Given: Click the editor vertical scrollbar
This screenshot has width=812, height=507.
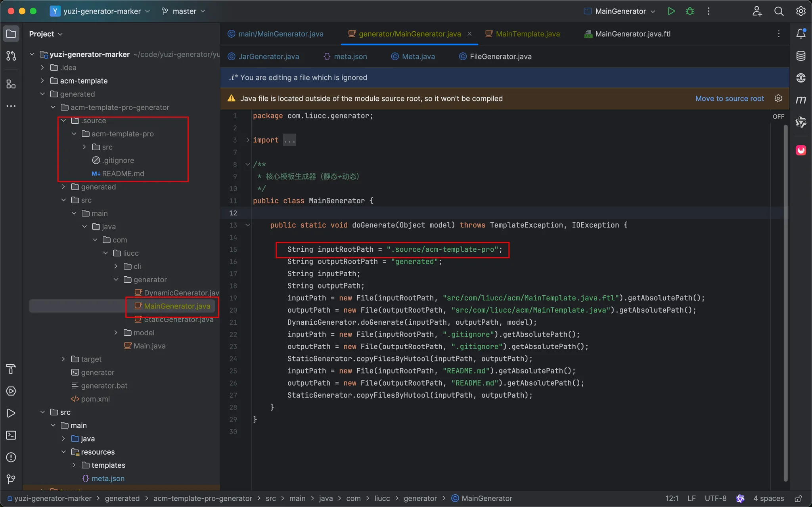Looking at the screenshot, I should coord(785,301).
